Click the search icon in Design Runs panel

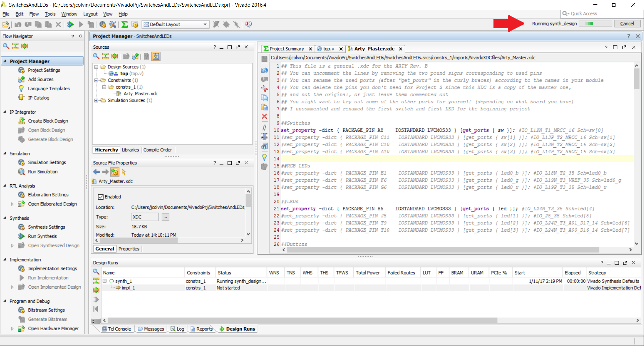click(x=96, y=271)
